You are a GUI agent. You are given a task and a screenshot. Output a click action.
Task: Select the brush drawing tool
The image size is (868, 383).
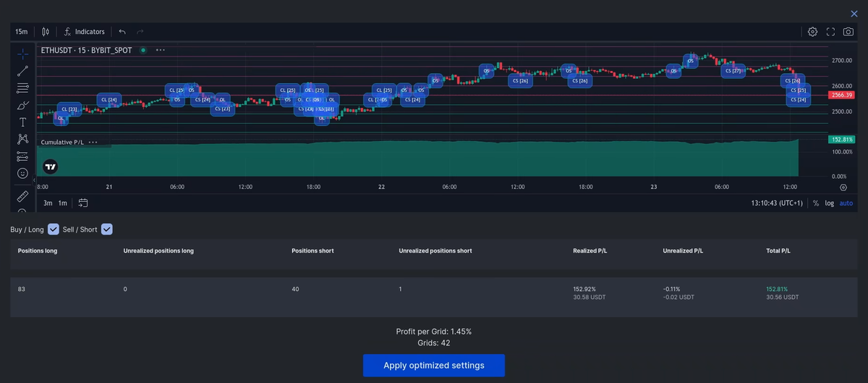[22, 105]
